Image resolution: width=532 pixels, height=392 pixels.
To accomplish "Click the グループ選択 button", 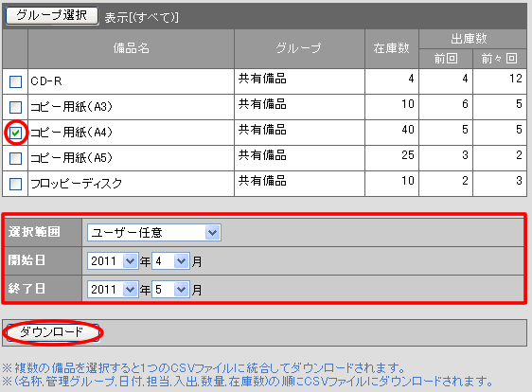I will click(x=52, y=15).
